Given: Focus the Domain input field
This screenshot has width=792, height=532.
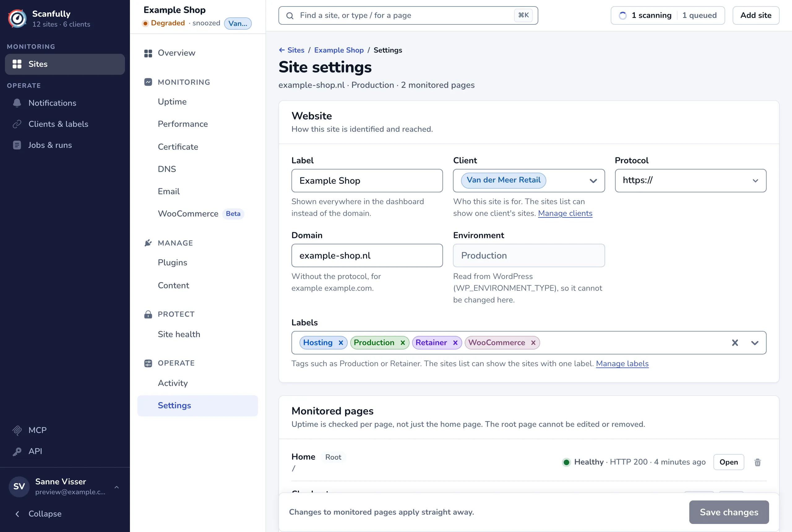Looking at the screenshot, I should coord(367,255).
